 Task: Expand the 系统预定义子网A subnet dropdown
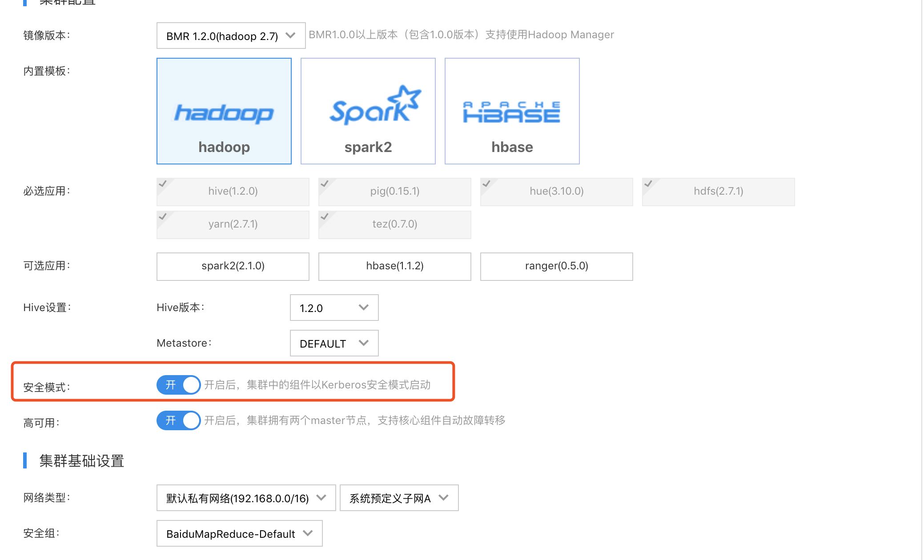[399, 498]
